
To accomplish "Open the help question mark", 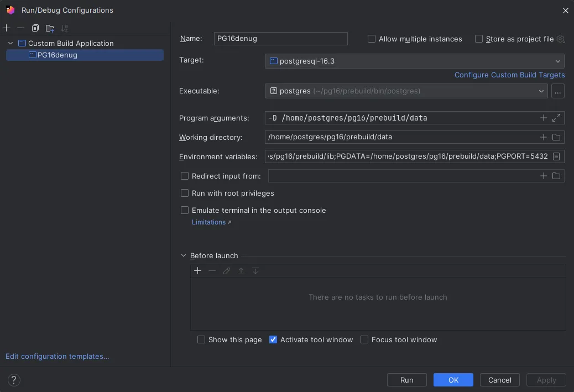I will [14, 380].
